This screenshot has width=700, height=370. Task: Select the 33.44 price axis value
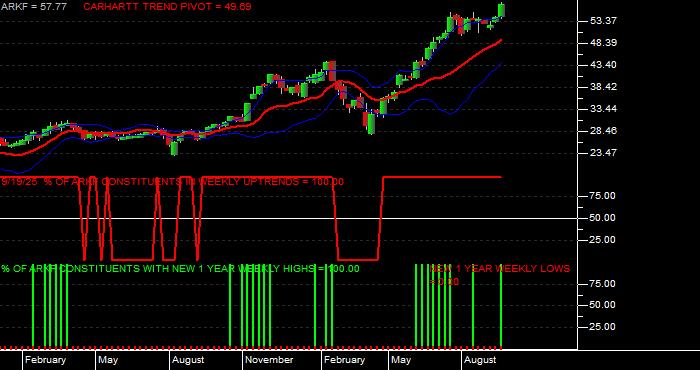click(x=603, y=108)
